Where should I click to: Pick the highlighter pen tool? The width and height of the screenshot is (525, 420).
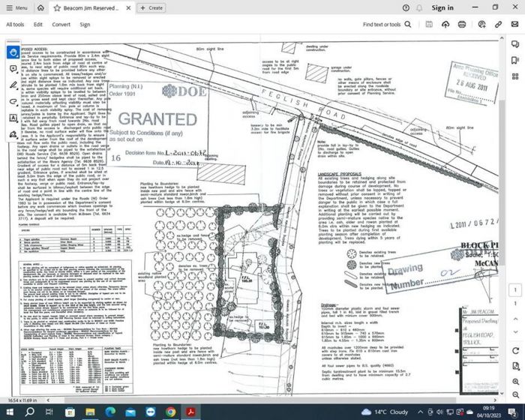click(x=13, y=85)
